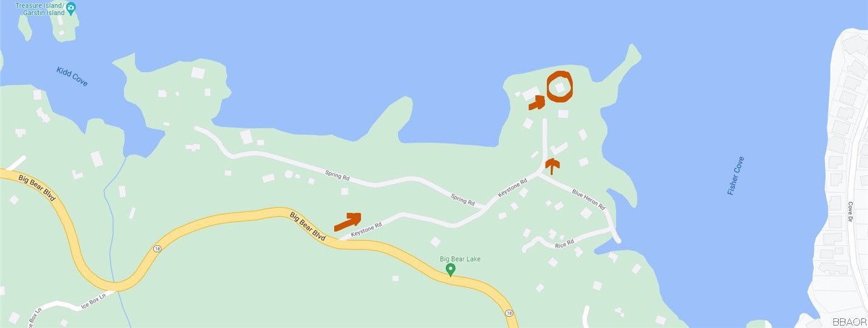
Task: Click the orange circle marking the property
Action: [559, 87]
